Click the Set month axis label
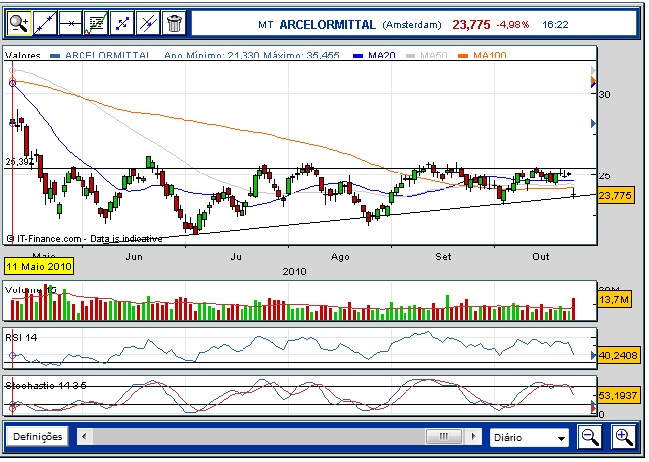Viewport: 649px width, 462px height. pyautogui.click(x=443, y=257)
